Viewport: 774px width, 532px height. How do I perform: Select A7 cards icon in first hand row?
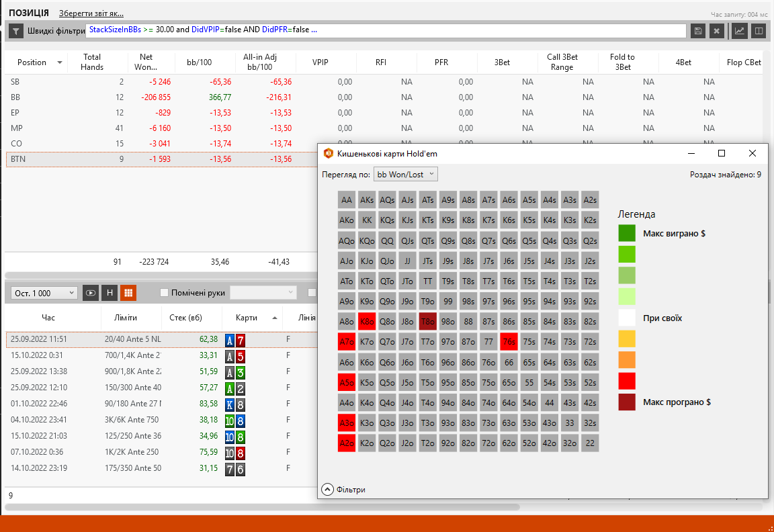(x=235, y=340)
